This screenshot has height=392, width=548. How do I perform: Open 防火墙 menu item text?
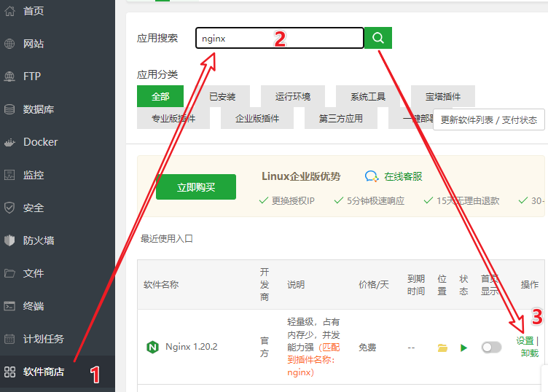point(39,240)
